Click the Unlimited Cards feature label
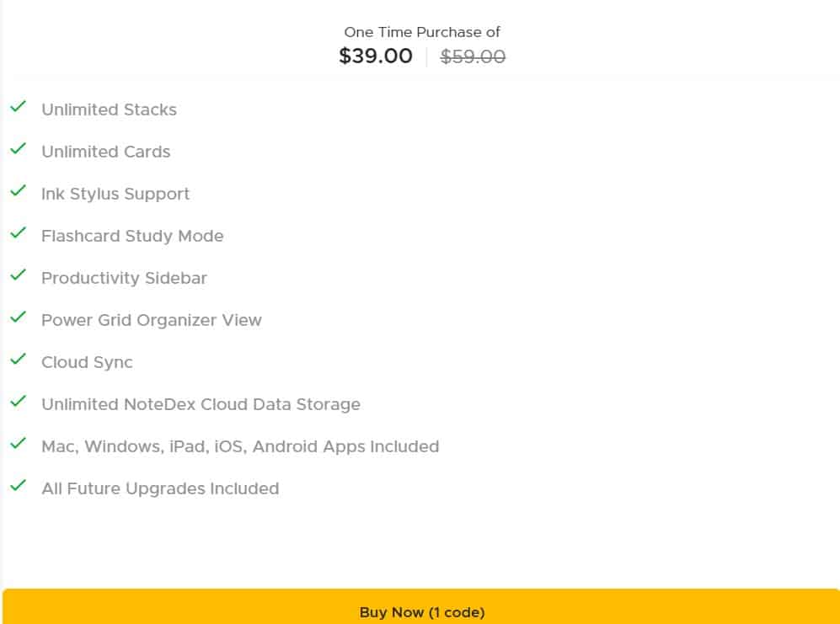Image resolution: width=840 pixels, height=624 pixels. [x=105, y=152]
